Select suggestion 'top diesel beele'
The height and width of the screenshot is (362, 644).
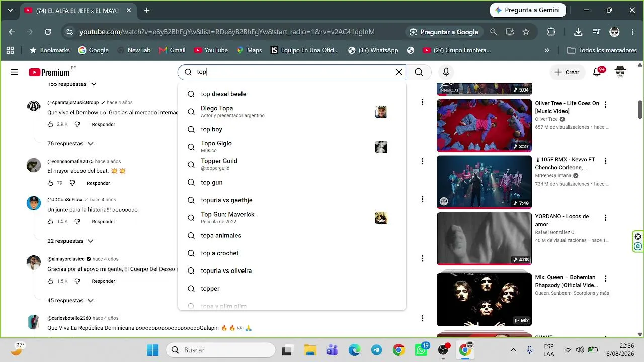[x=292, y=94]
